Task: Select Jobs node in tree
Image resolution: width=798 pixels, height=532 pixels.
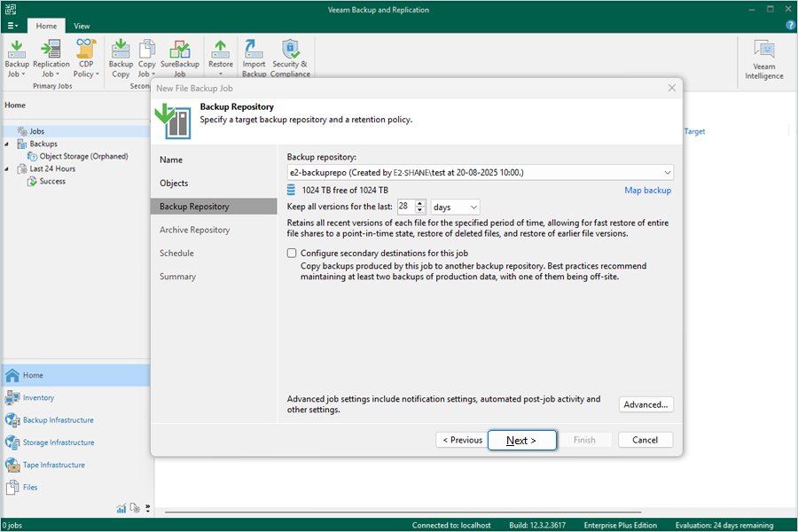Action: point(36,131)
